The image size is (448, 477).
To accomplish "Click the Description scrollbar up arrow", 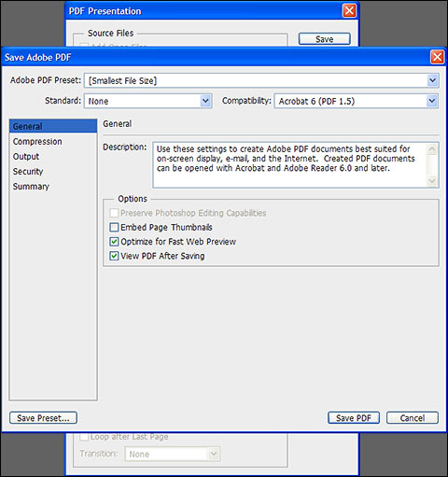I will 432,148.
